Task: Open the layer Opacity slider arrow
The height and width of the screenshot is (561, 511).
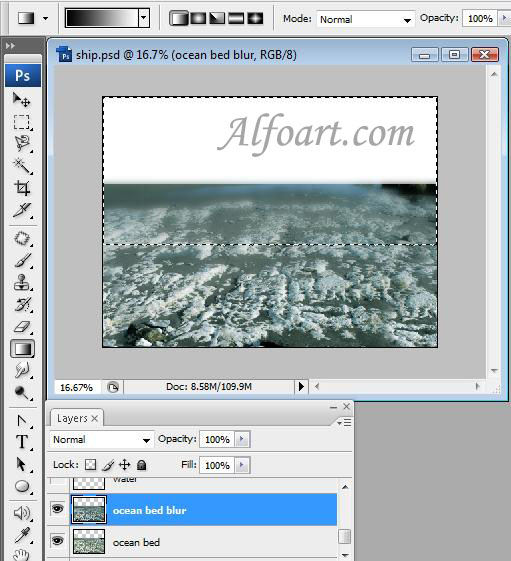Action: pos(242,439)
